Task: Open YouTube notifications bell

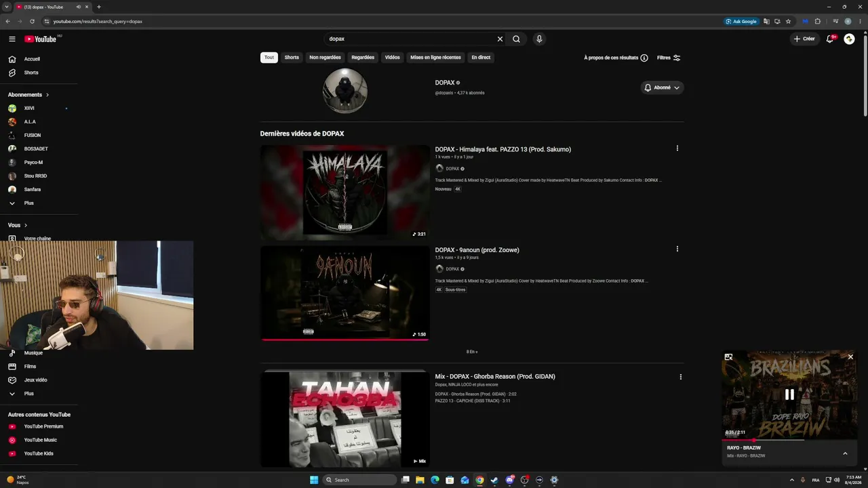Action: [830, 39]
